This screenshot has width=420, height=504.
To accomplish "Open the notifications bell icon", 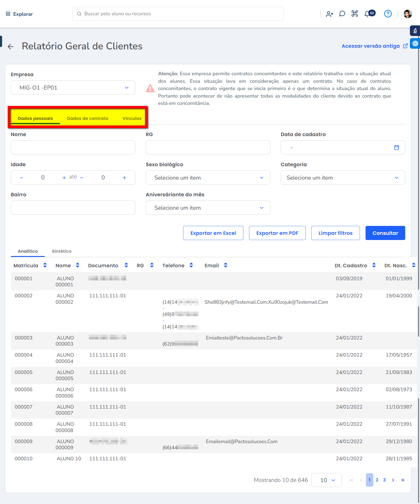I will coord(367,14).
